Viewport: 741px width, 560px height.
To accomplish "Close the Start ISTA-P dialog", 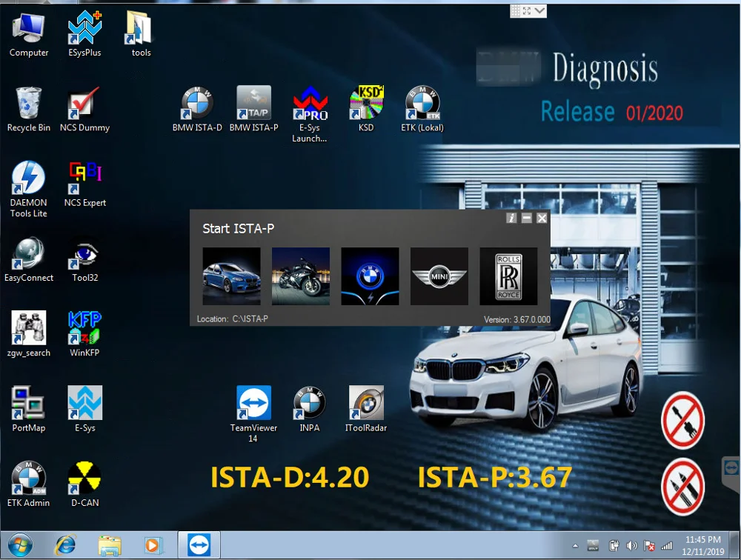I will [542, 218].
